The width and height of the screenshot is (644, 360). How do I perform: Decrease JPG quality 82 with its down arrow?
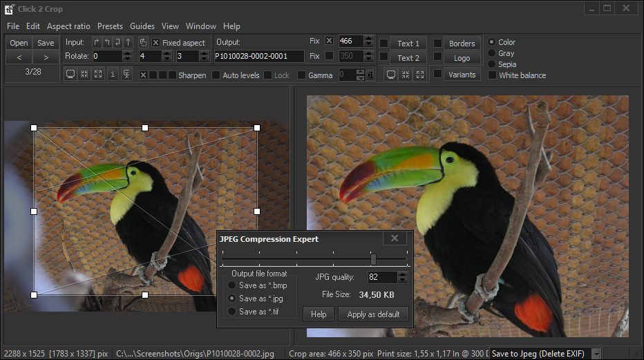[402, 280]
